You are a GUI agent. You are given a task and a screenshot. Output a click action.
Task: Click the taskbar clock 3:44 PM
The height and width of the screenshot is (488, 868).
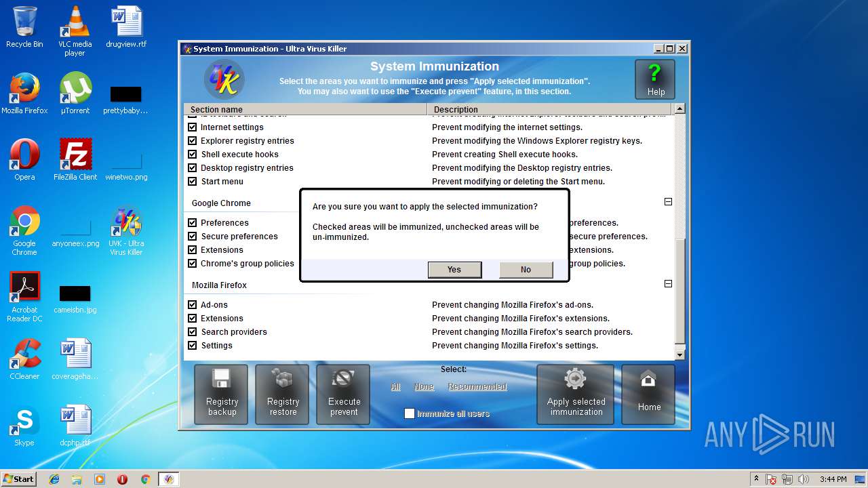point(833,479)
